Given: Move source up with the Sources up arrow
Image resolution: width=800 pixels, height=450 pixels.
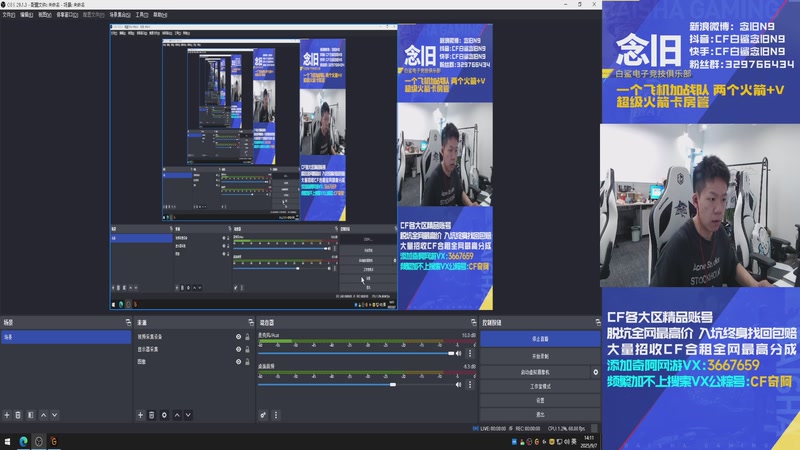Looking at the screenshot, I should pos(177,415).
